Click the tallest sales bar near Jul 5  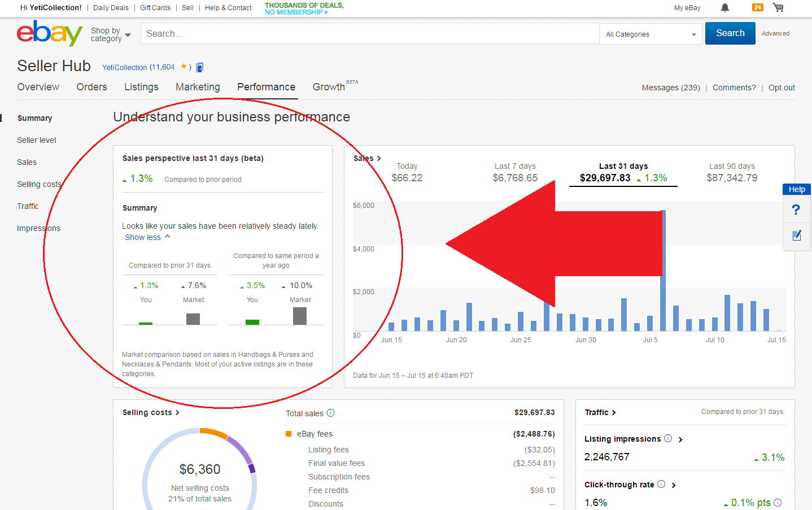click(x=663, y=270)
